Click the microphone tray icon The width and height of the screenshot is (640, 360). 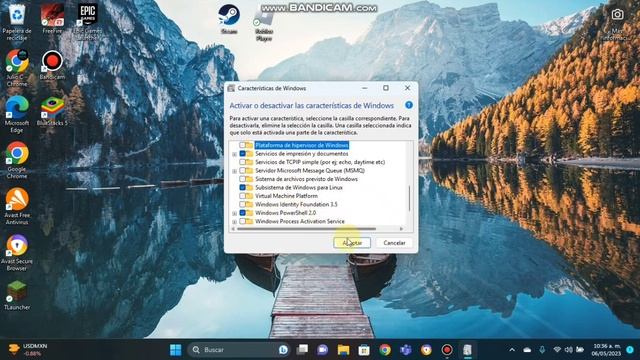pos(542,350)
